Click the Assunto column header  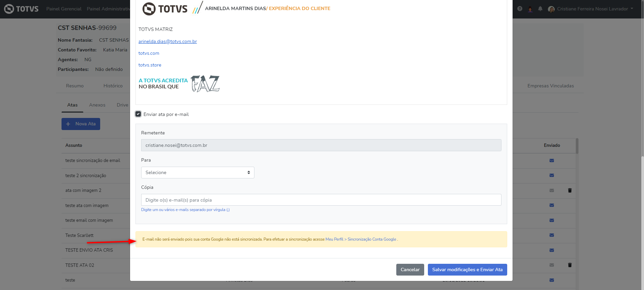tap(74, 145)
